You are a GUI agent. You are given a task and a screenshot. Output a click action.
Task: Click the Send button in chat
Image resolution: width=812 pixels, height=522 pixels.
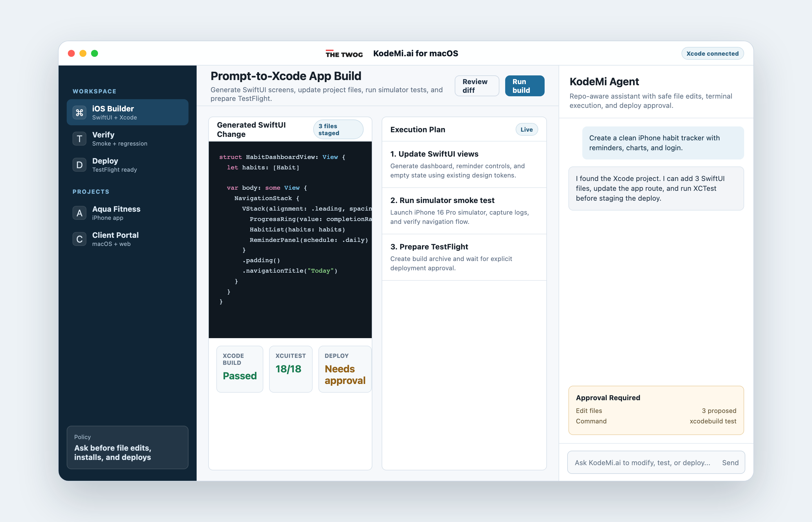(730, 463)
